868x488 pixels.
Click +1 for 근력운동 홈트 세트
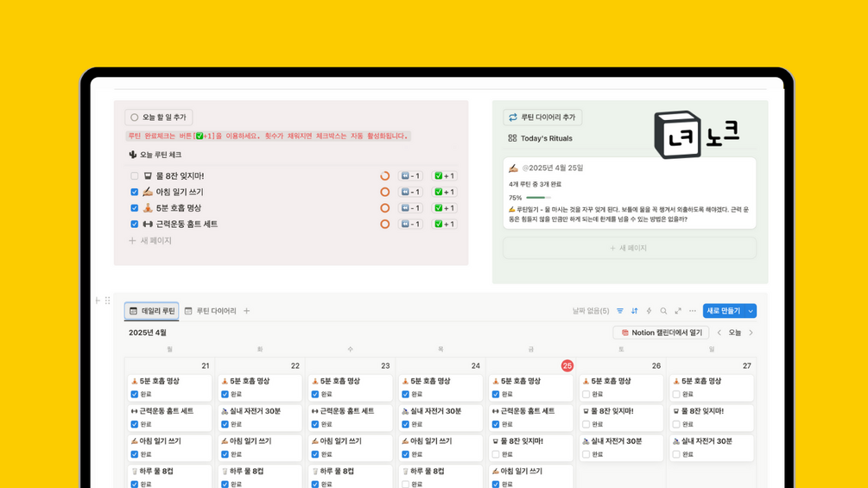tap(444, 224)
